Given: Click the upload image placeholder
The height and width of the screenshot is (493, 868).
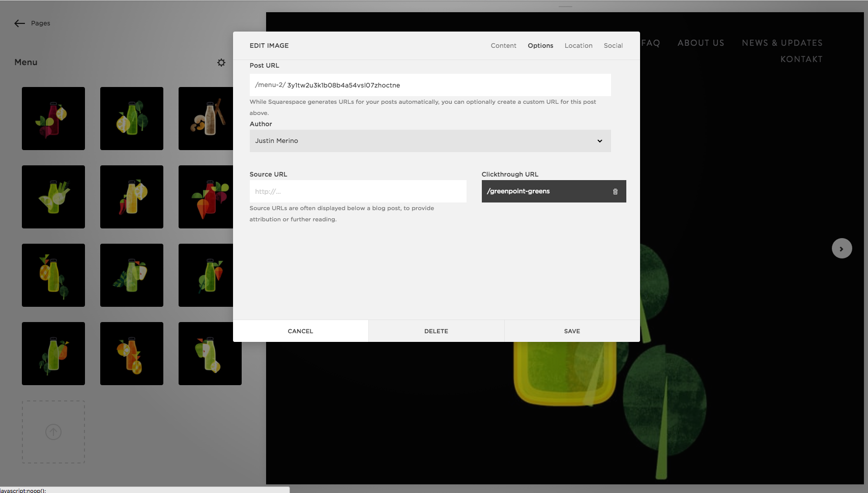Looking at the screenshot, I should click(x=53, y=432).
